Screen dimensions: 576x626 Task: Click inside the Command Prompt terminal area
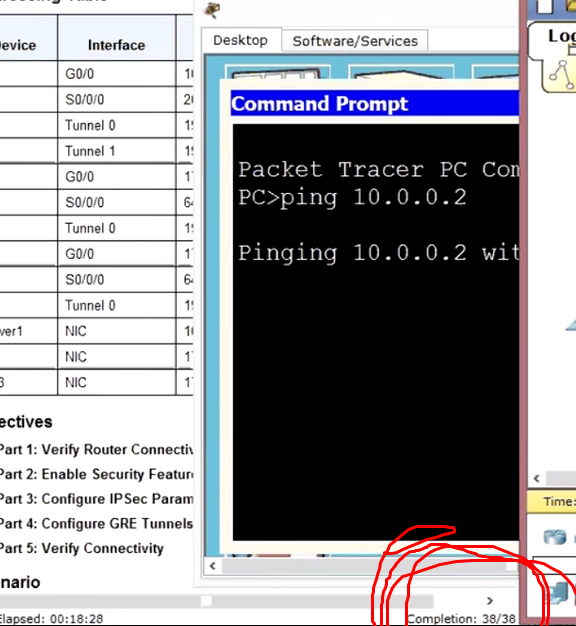coord(376,332)
